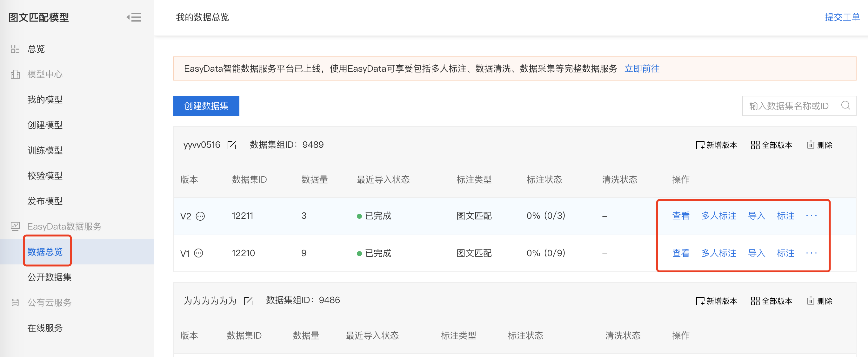Click 标注 in the V1 row

pos(785,253)
